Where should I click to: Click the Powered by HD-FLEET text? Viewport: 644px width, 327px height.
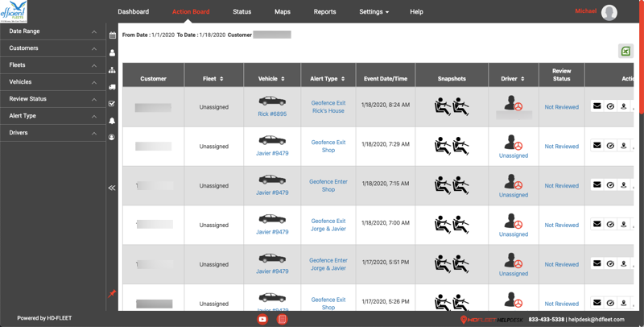click(44, 318)
